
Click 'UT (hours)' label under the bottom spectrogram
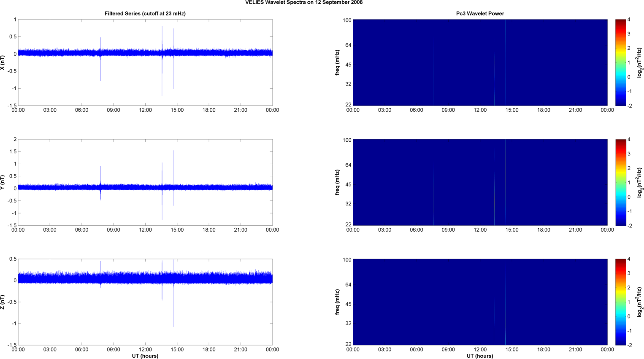click(480, 356)
